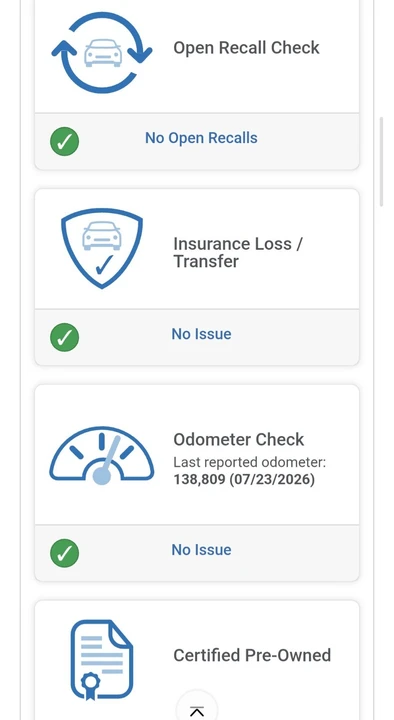Click the Insurance Loss shield car icon
This screenshot has height=720, width=394.
pos(101,248)
